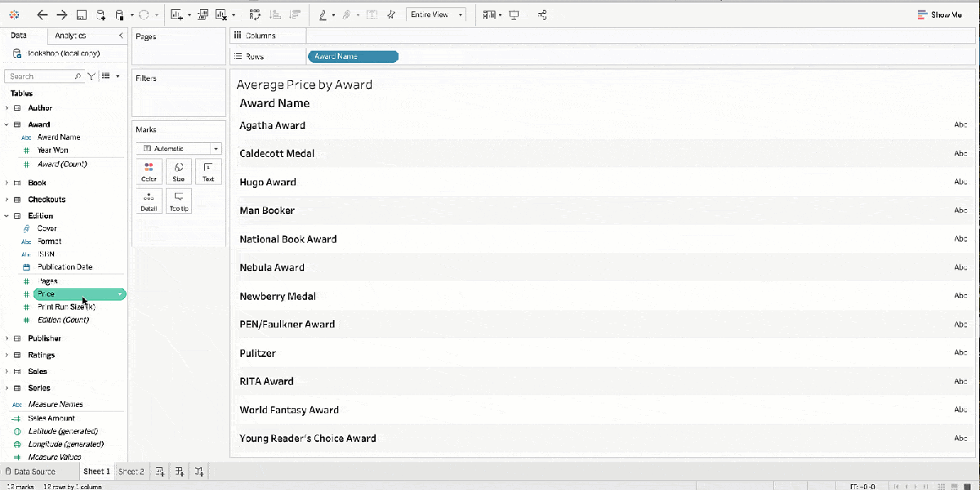The image size is (980, 490).
Task: Click the Undo back arrow in toolbar
Action: tap(42, 15)
